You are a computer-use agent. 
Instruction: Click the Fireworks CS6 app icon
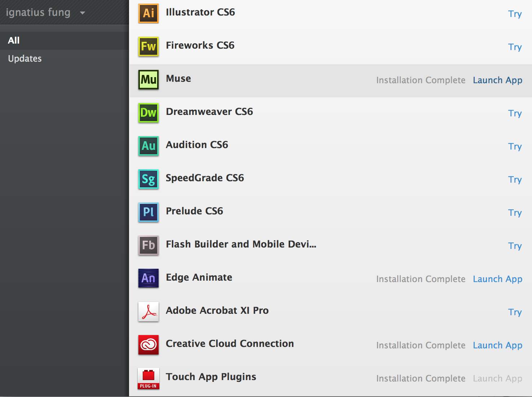point(148,46)
